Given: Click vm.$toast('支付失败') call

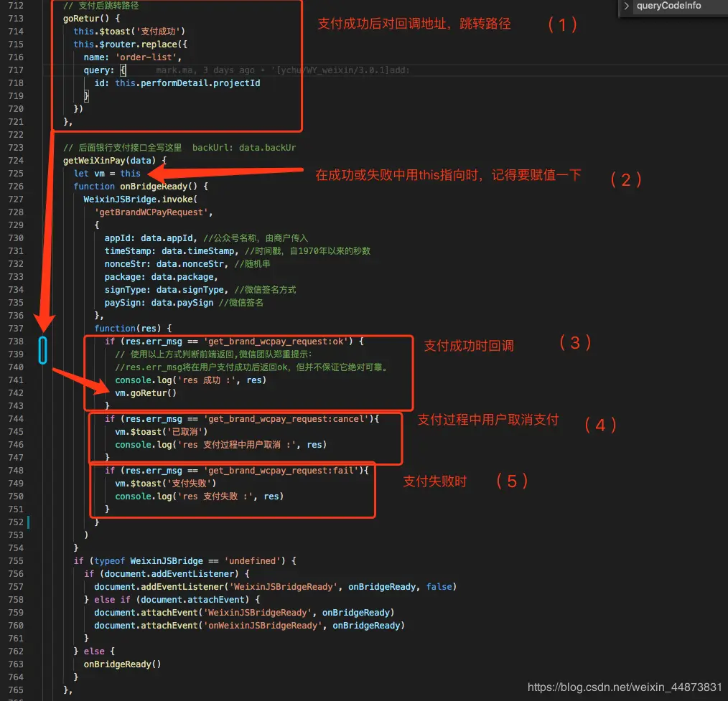Looking at the screenshot, I should click(x=166, y=484).
